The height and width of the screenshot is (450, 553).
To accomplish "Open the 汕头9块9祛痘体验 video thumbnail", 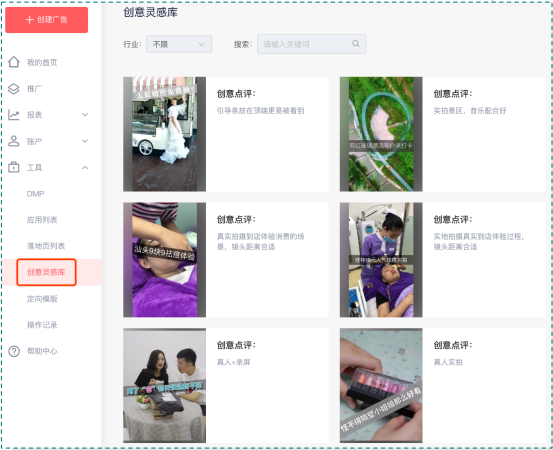I will coord(164,260).
